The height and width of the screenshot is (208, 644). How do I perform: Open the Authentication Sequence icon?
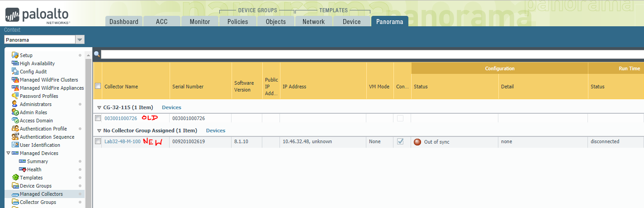click(15, 137)
